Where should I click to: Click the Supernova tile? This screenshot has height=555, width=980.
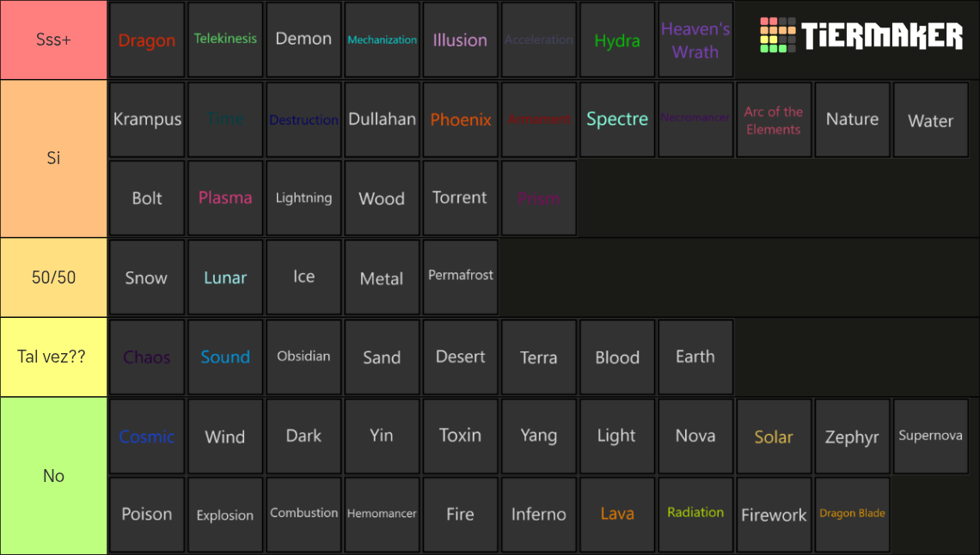930,436
